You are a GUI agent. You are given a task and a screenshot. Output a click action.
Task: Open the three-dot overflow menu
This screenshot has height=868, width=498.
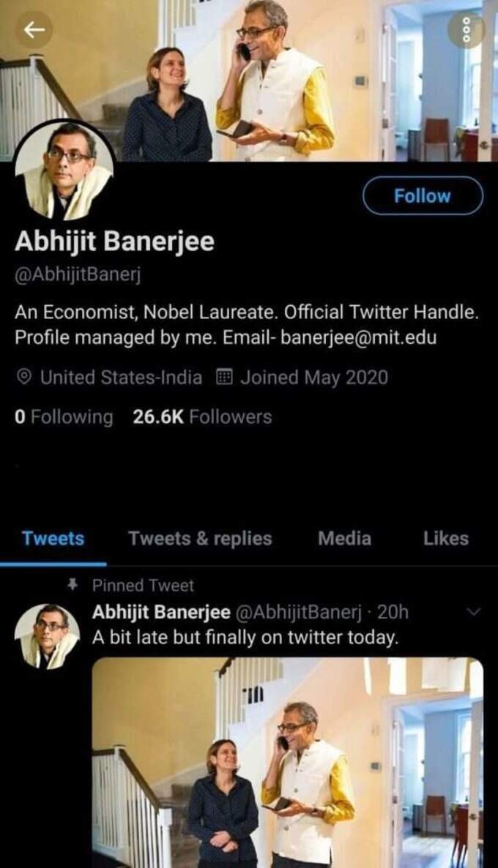tap(466, 30)
